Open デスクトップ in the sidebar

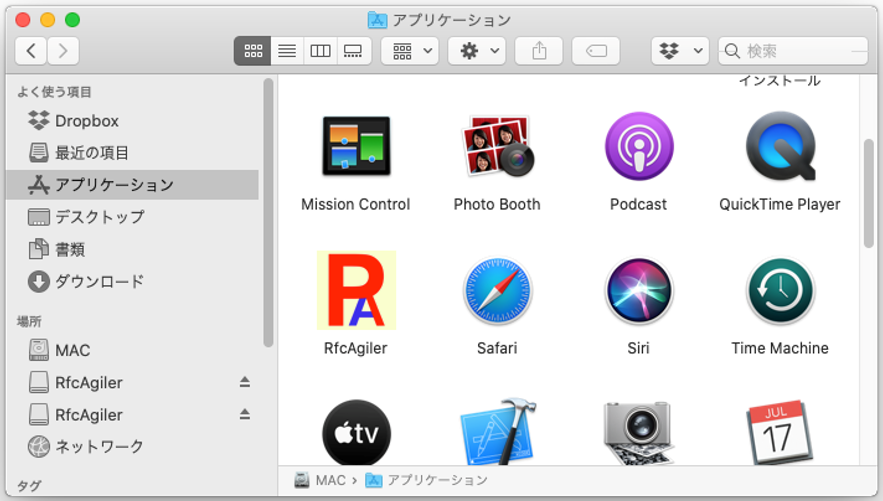132,217
